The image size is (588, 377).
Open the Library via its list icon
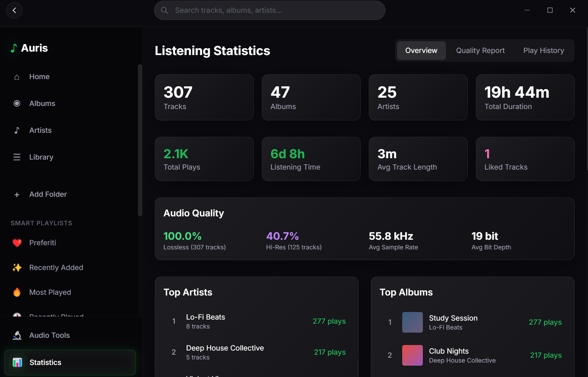pos(17,157)
